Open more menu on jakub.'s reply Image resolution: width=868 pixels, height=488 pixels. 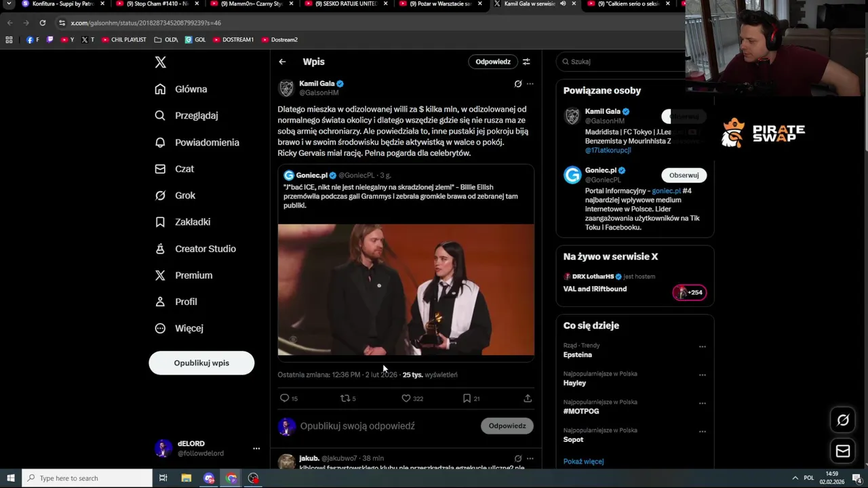coord(530,459)
